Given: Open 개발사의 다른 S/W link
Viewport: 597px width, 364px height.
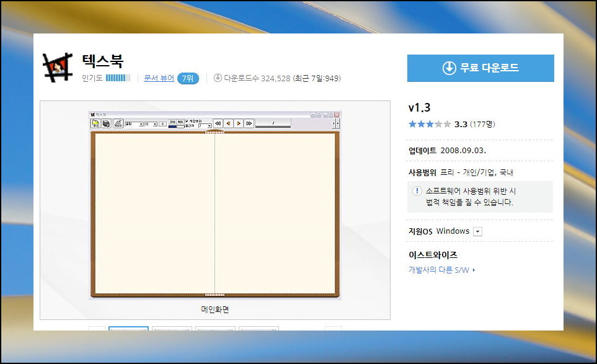Looking at the screenshot, I should coord(441,270).
